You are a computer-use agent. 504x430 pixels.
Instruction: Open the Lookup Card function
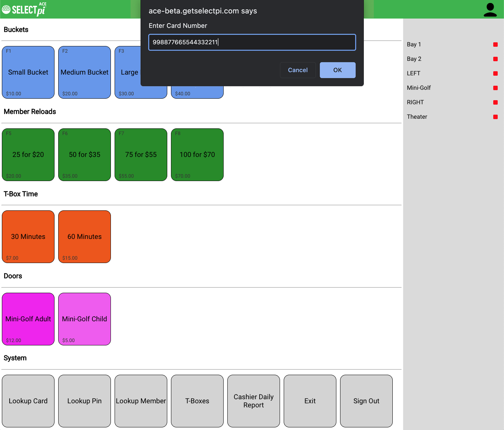click(x=28, y=401)
